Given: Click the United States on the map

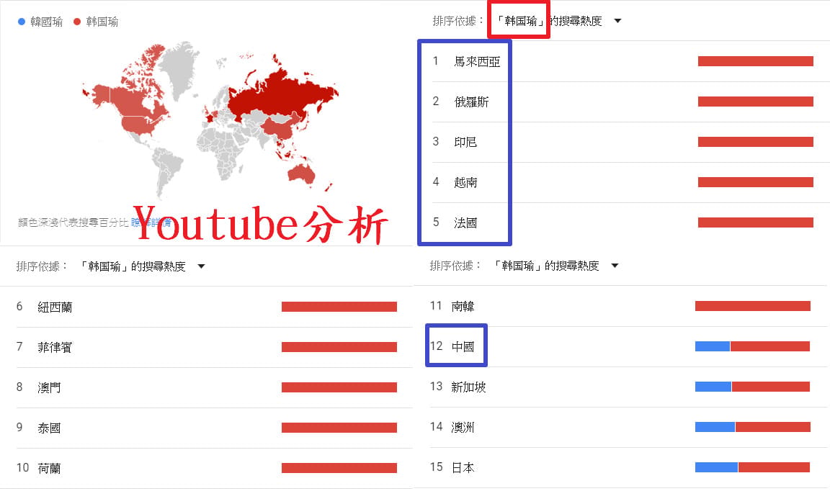Looking at the screenshot, I should coord(138,125).
